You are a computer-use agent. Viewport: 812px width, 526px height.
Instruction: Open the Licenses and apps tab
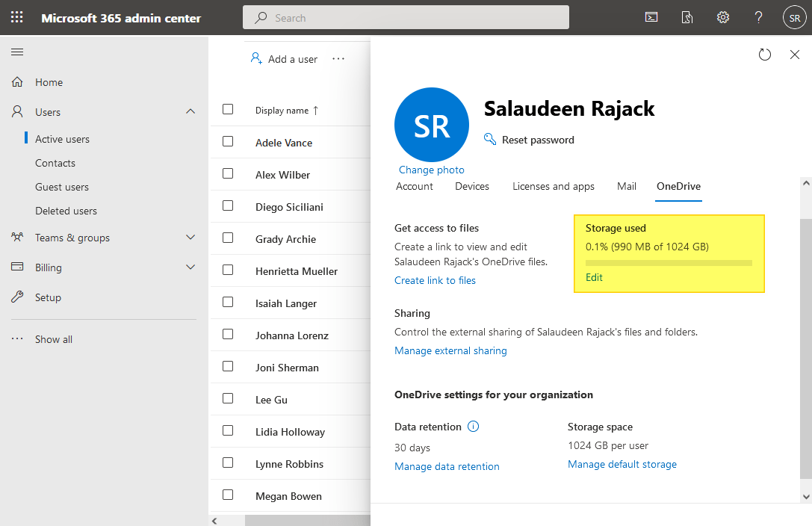[x=553, y=186]
